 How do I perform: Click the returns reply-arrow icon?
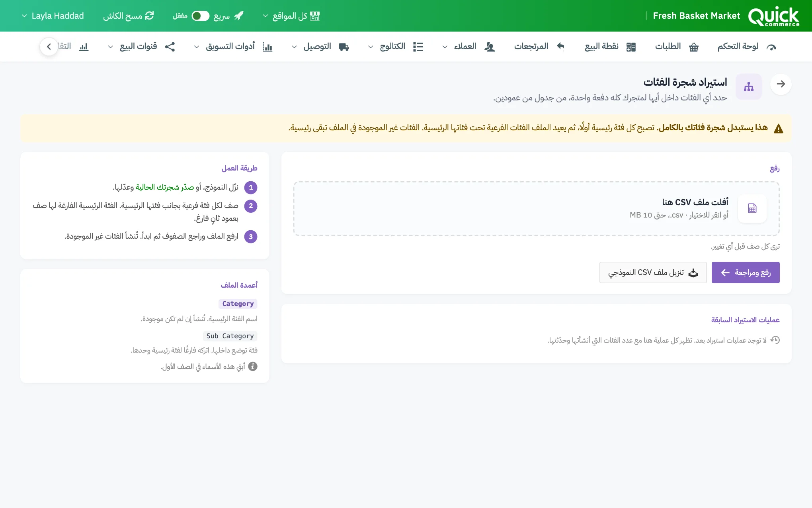click(x=560, y=47)
